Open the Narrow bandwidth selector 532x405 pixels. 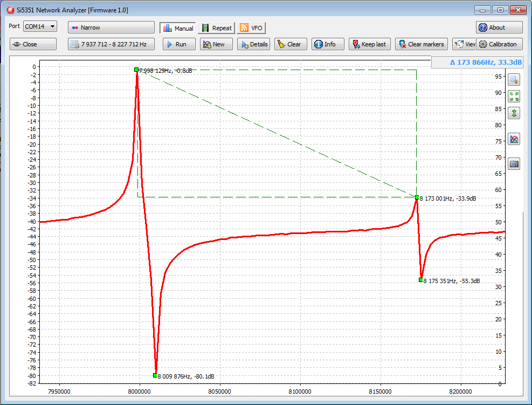(x=111, y=28)
